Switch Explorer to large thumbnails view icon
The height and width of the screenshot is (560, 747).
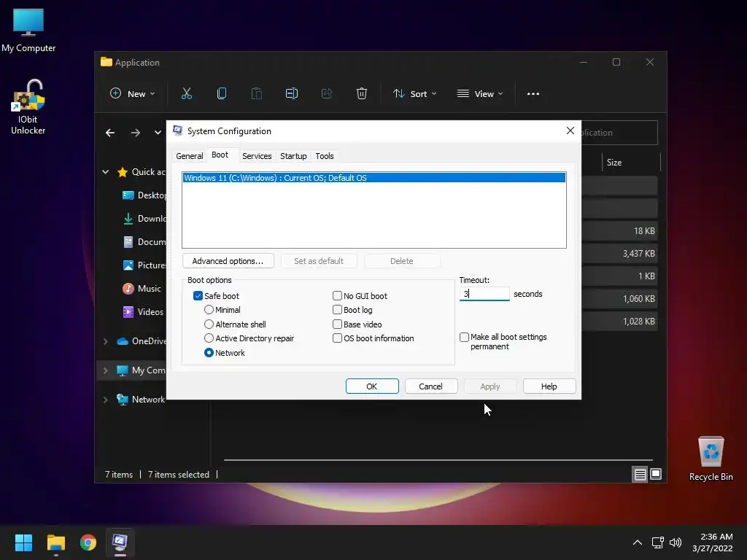click(x=656, y=474)
